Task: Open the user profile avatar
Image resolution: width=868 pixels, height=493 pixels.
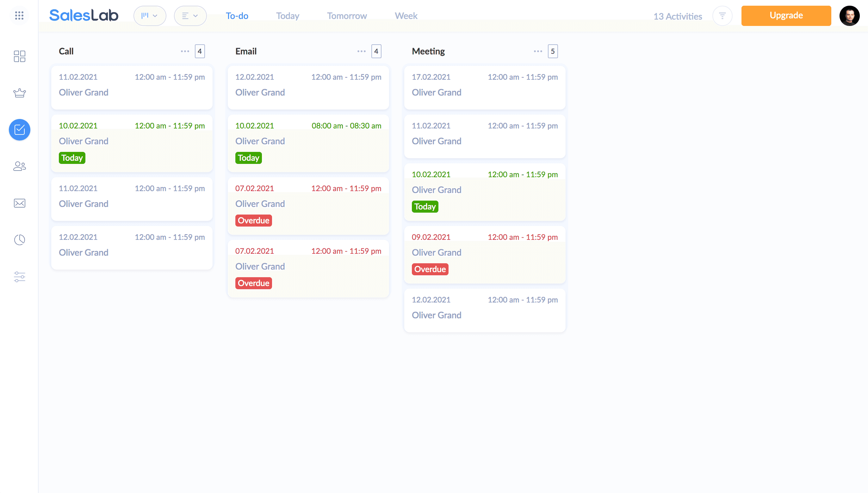Action: pos(849,16)
